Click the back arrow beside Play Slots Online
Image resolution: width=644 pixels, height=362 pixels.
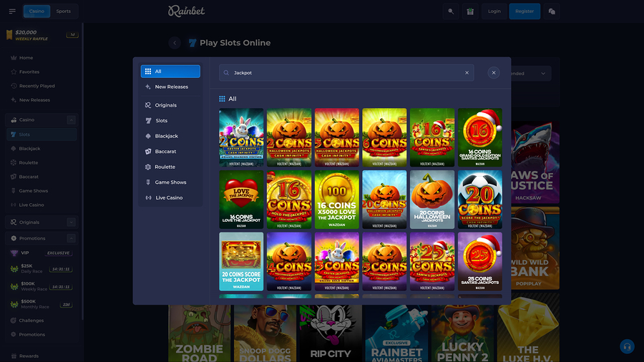175,43
